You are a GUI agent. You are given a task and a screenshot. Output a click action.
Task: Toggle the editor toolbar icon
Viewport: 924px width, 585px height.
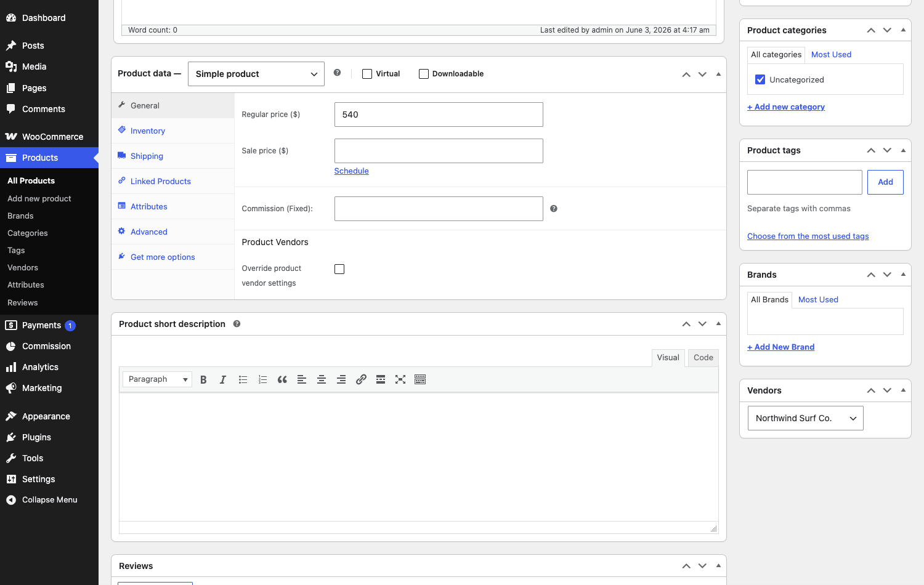tap(420, 379)
